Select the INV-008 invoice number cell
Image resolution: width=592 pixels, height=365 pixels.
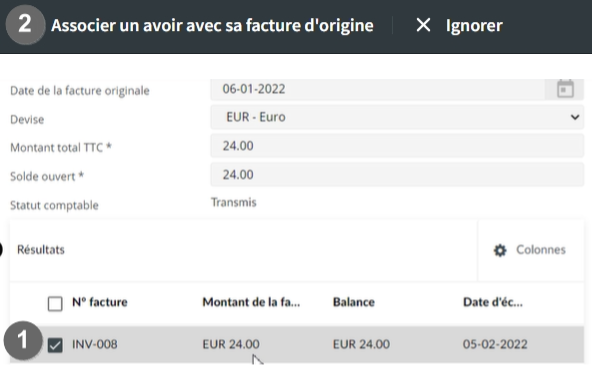pos(95,344)
